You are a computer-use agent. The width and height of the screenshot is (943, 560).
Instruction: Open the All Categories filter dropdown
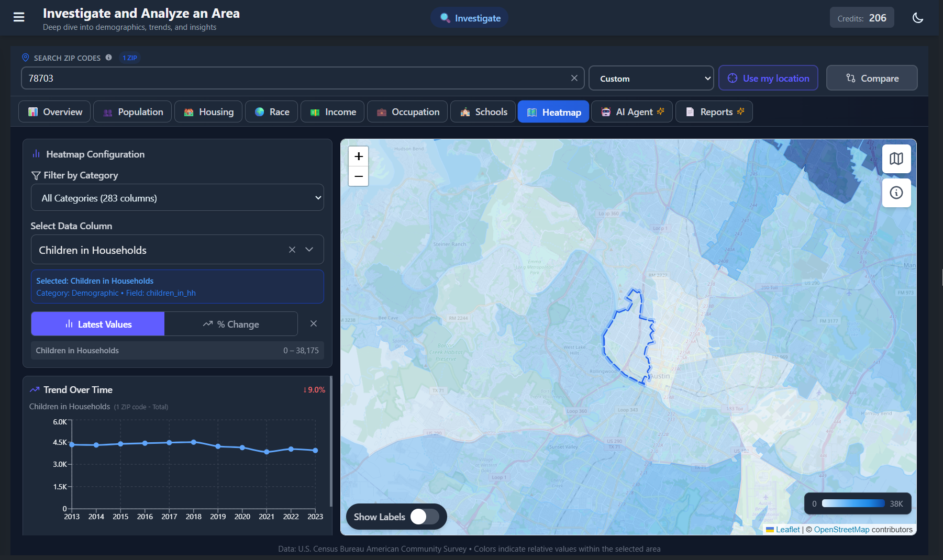tap(177, 197)
